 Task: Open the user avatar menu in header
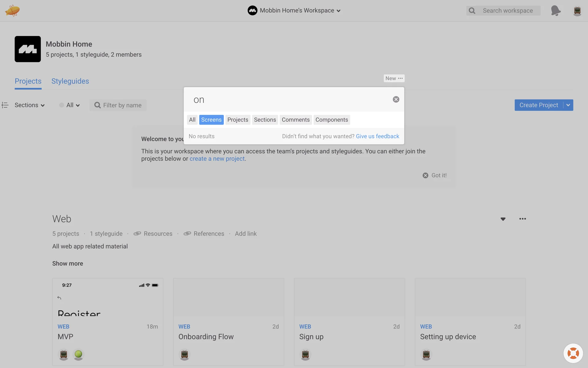(x=577, y=11)
